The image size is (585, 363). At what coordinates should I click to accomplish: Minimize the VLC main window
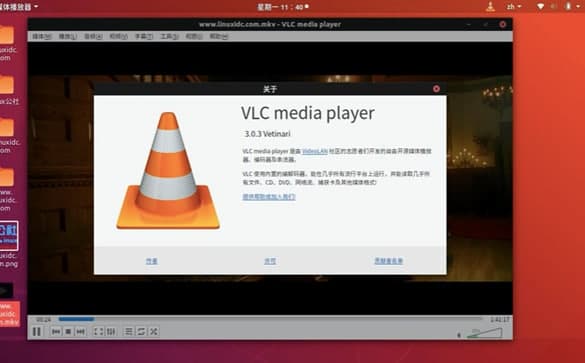pos(469,24)
